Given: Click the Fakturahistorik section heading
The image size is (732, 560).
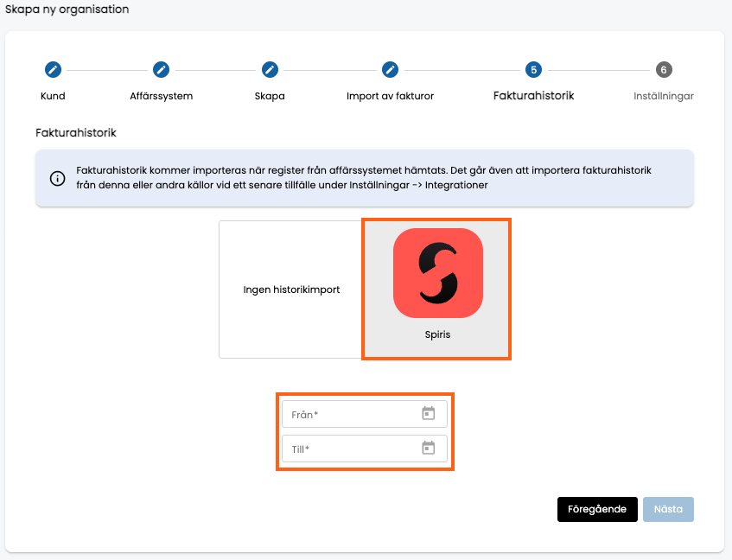Looking at the screenshot, I should (76, 133).
